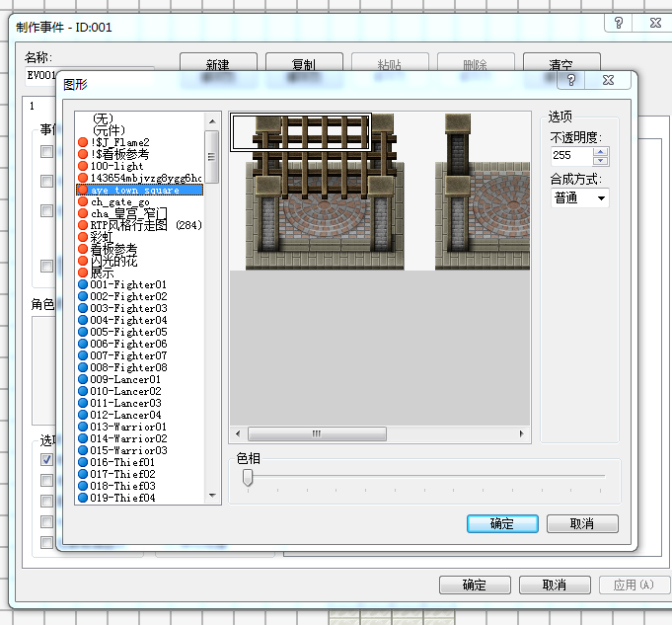Click the blue icon beside 009-Lancer01

[83, 379]
